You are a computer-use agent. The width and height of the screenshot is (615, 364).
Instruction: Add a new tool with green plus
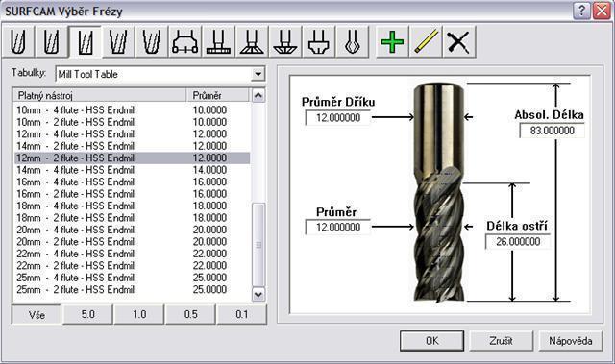pos(392,41)
